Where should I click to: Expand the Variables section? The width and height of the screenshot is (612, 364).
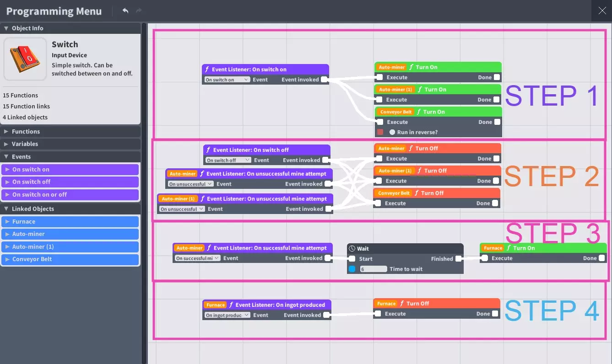point(6,144)
